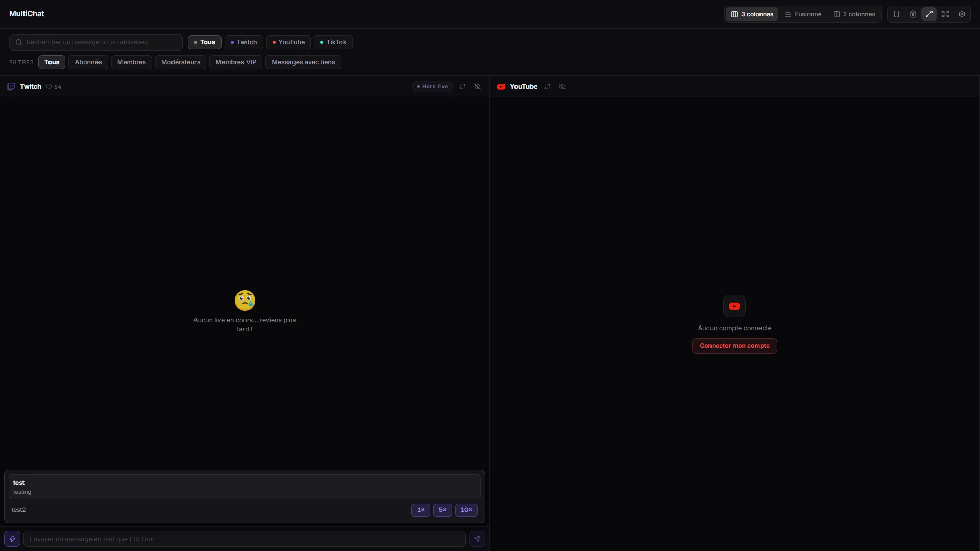Filter messages by Twitch platform

pyautogui.click(x=244, y=42)
